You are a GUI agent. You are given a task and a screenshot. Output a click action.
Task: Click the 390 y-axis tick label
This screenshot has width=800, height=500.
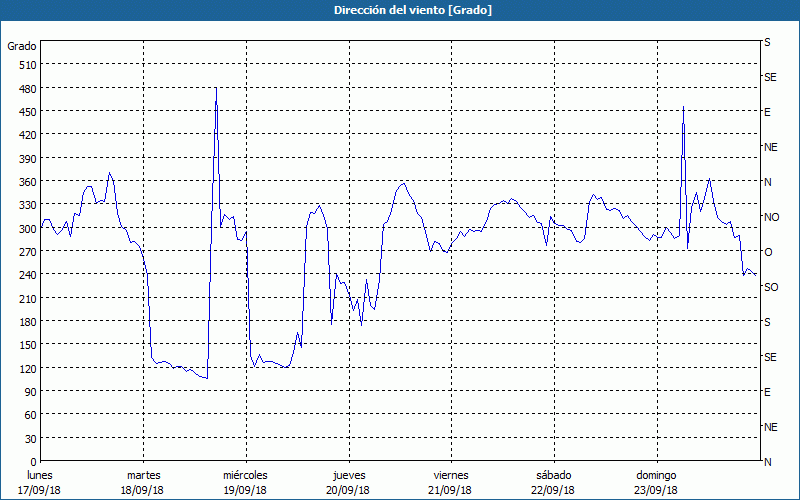point(28,159)
